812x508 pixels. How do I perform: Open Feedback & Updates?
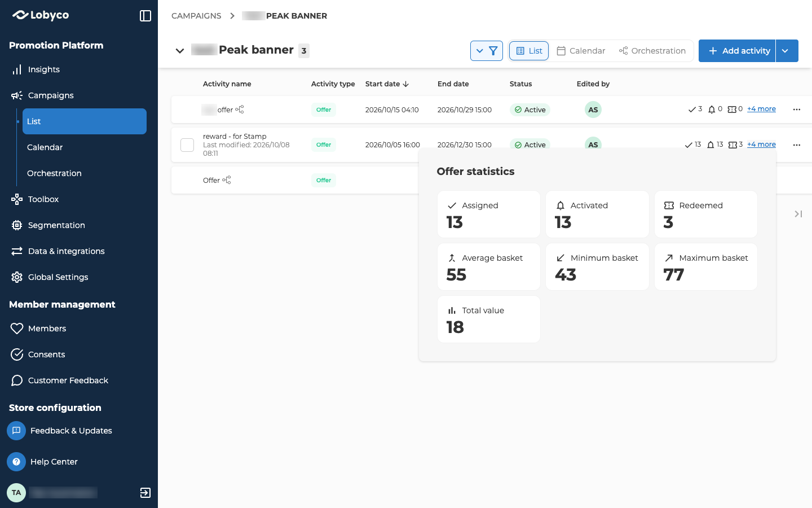(x=60, y=431)
